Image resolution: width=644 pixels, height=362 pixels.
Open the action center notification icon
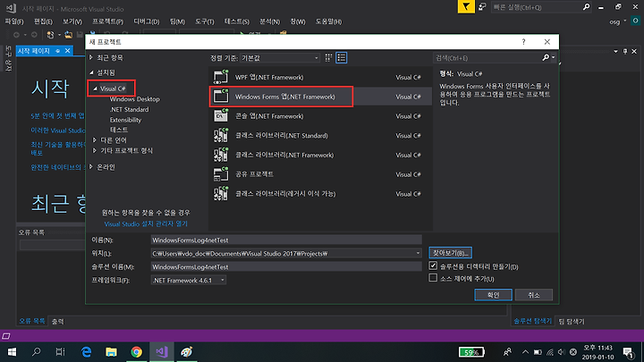[x=628, y=352]
